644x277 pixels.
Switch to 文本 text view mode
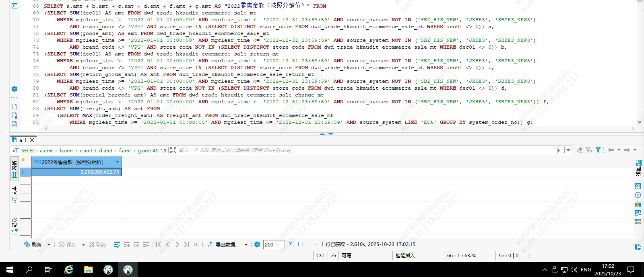tap(14, 194)
